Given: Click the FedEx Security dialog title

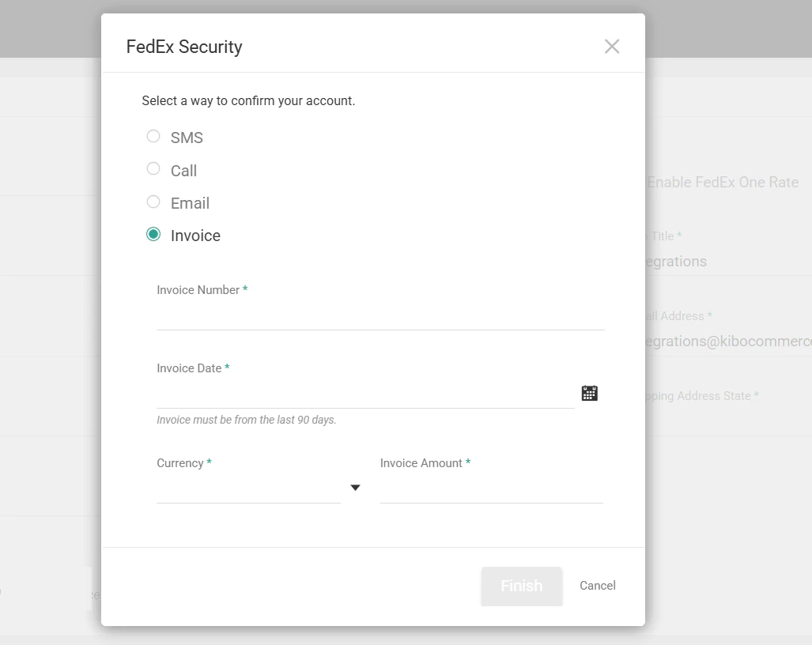Looking at the screenshot, I should (184, 47).
